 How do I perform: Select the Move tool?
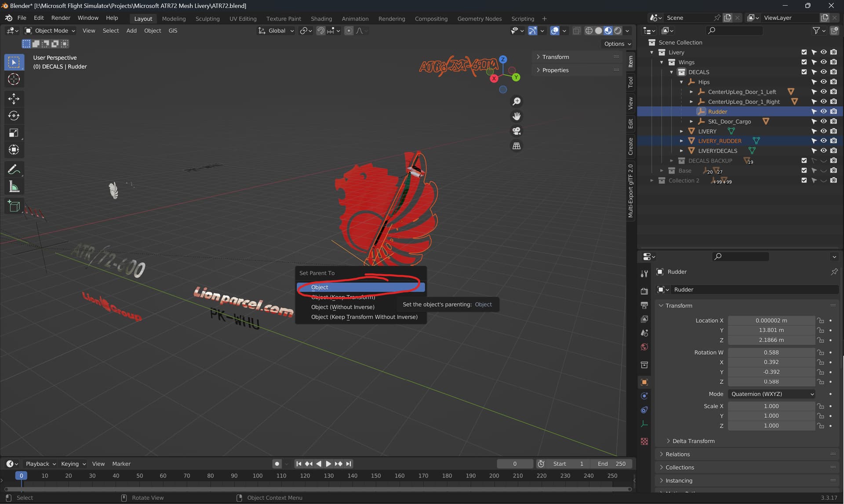click(14, 98)
